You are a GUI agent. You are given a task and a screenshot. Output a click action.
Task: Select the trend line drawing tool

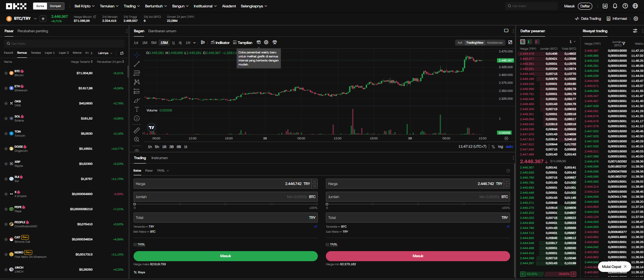tap(137, 64)
